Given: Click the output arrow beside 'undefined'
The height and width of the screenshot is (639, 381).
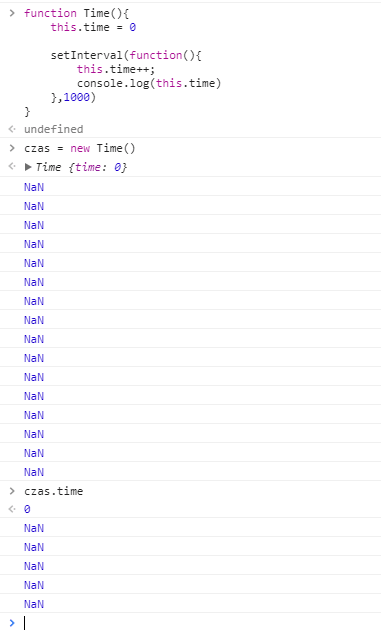Looking at the screenshot, I should click(12, 129).
